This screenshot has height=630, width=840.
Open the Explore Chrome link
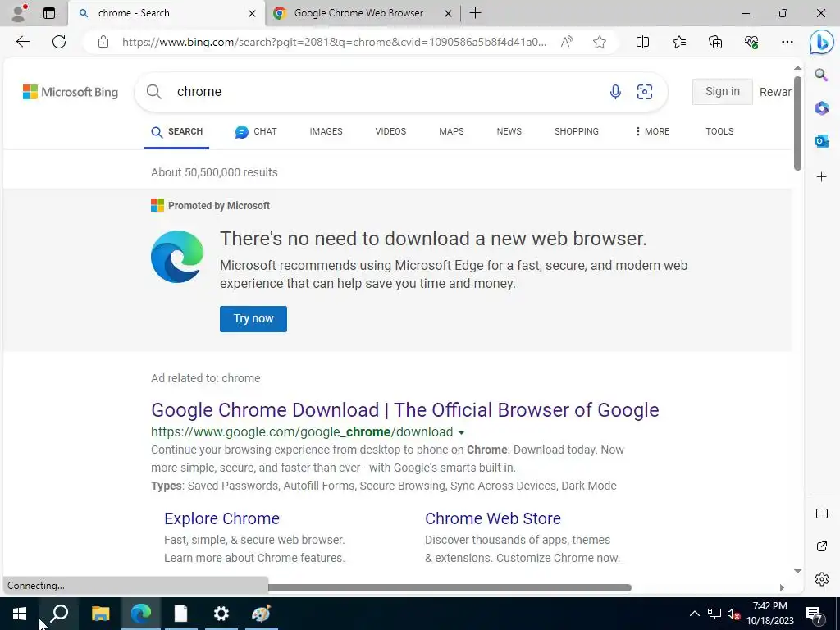[x=221, y=518]
